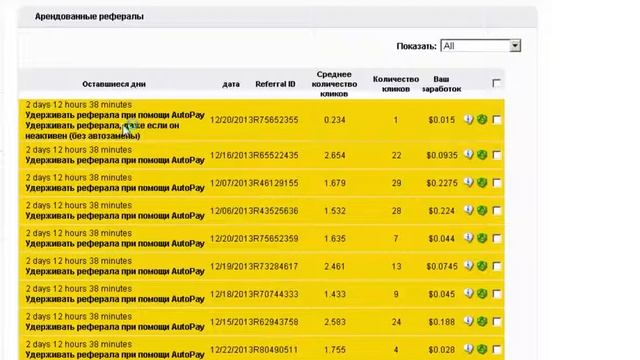This screenshot has width=640, height=360.
Task: Click 'Количество кликов' column header
Action: [x=396, y=84]
